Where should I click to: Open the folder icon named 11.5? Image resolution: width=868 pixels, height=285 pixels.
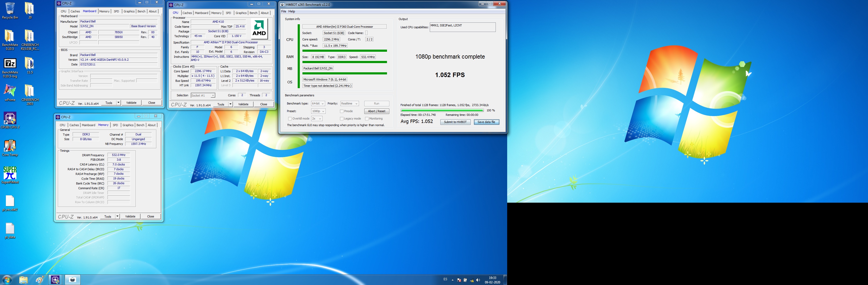pos(30,65)
